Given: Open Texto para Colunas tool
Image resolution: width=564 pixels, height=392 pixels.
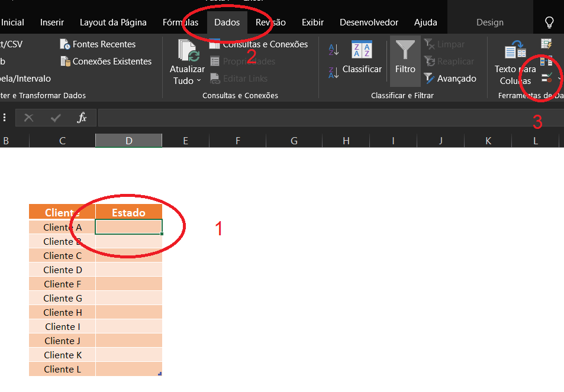Looking at the screenshot, I should (x=515, y=62).
